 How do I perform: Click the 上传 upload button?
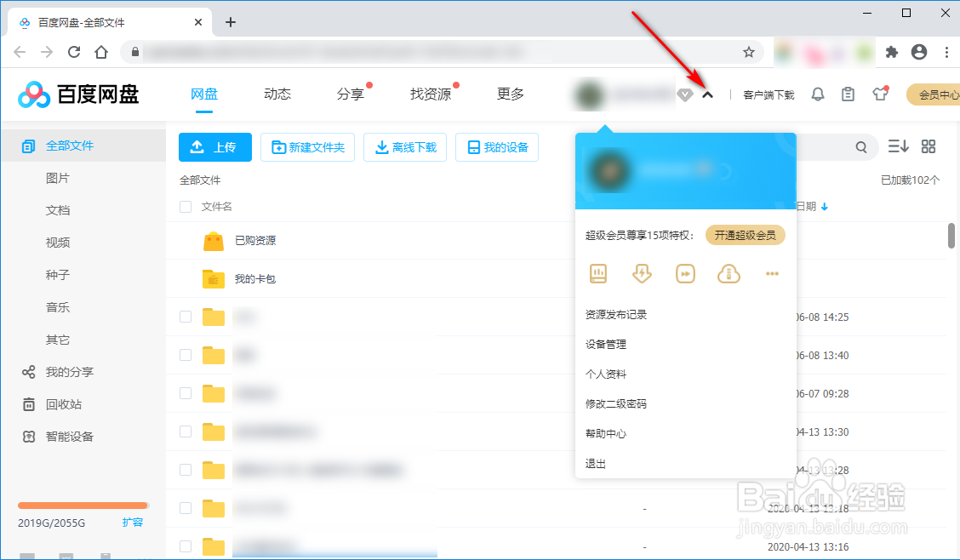[215, 147]
